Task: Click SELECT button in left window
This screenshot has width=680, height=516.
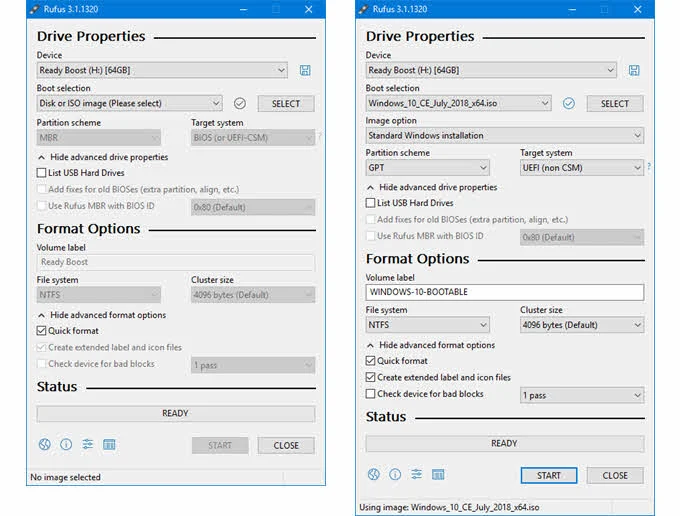Action: coord(286,104)
